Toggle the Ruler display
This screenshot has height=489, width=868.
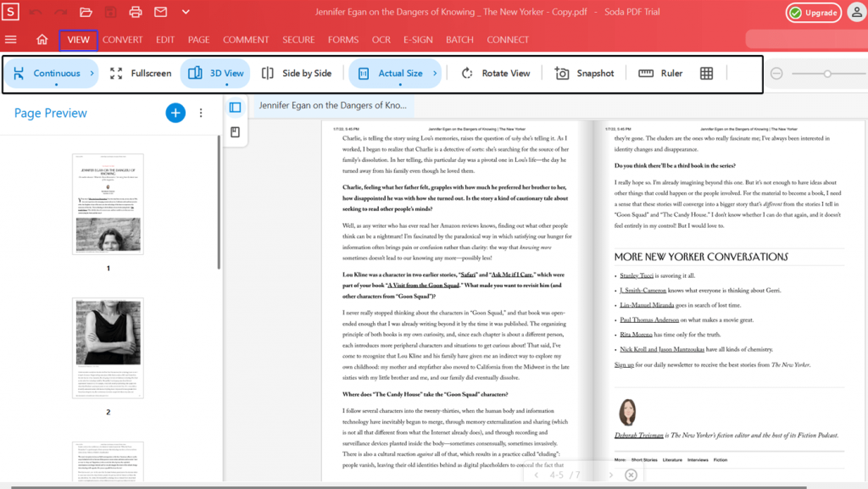tap(660, 73)
